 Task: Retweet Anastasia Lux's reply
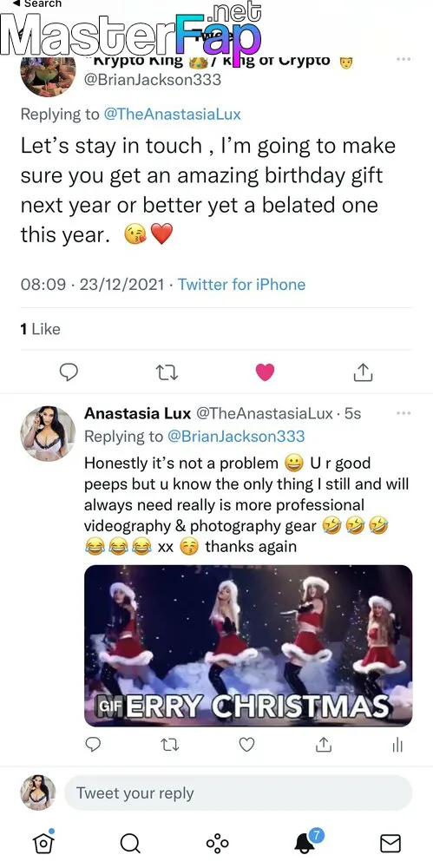[169, 745]
